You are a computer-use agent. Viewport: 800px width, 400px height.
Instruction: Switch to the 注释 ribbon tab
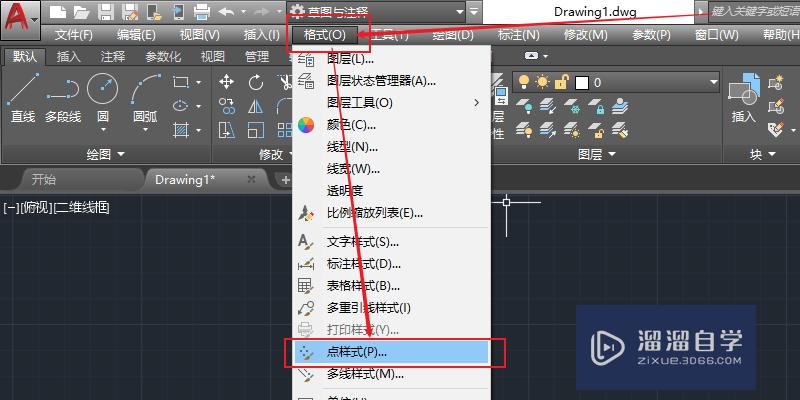[x=113, y=57]
